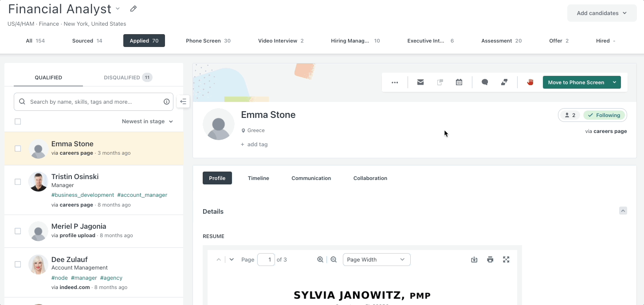Switch to Phone Screen stage
Viewport: 644px width, 305px height.
(208, 41)
